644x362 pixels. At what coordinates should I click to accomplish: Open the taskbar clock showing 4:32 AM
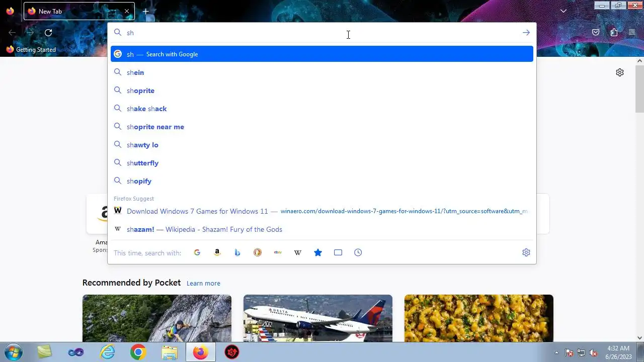pos(618,352)
